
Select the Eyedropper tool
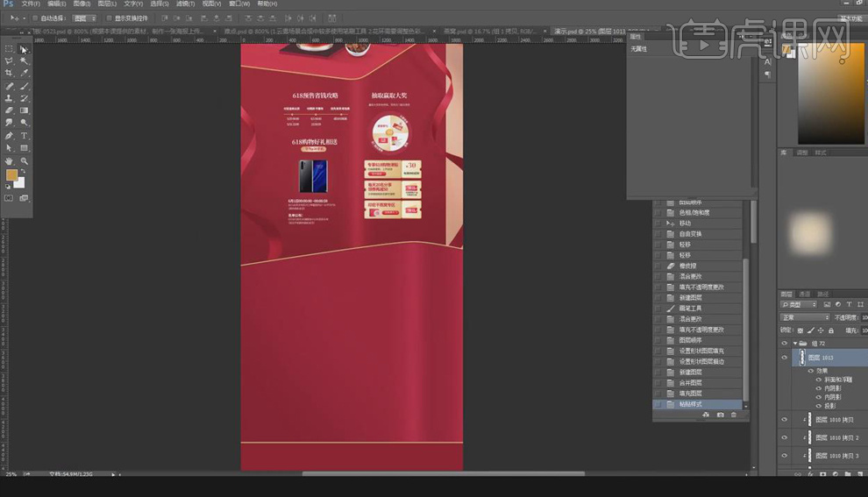(24, 73)
